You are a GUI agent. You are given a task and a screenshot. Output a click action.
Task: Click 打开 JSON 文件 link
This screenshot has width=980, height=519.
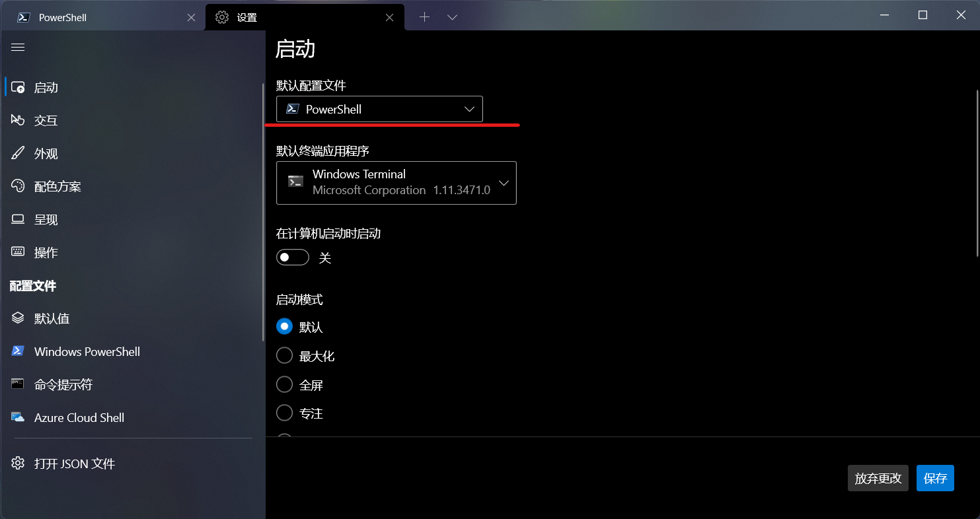[x=131, y=464]
